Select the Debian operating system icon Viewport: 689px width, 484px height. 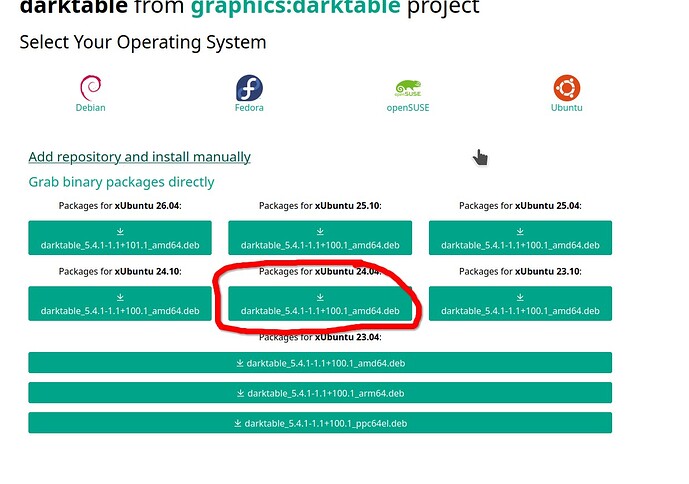91,88
